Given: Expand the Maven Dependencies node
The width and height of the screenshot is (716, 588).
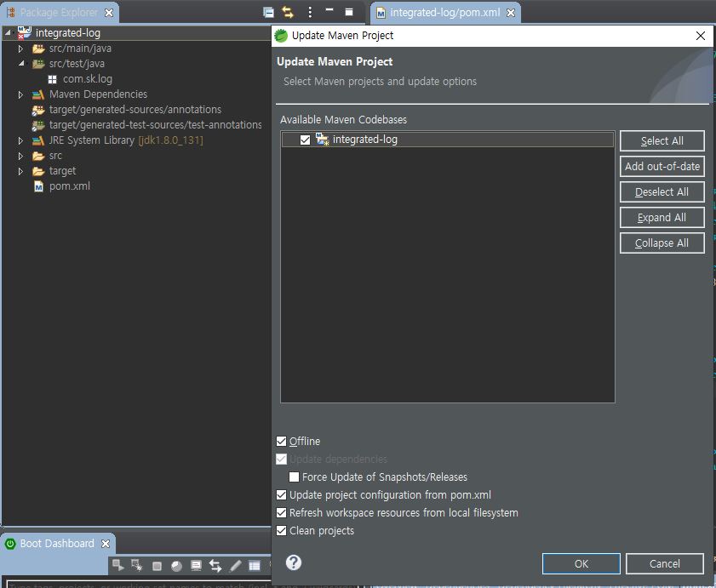Looking at the screenshot, I should click(21, 94).
